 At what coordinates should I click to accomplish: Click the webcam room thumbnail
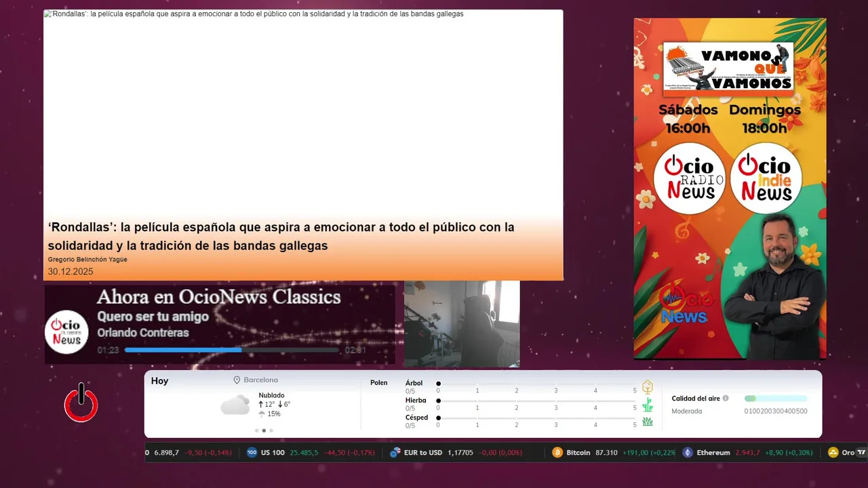pyautogui.click(x=462, y=324)
